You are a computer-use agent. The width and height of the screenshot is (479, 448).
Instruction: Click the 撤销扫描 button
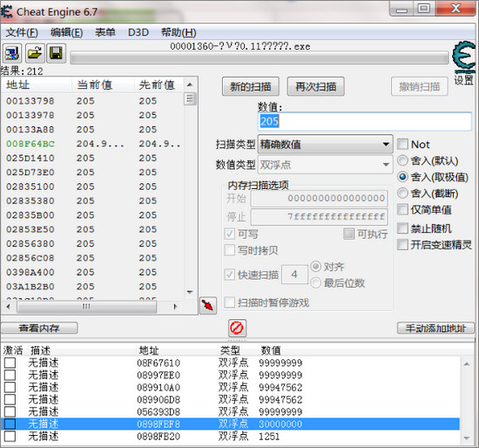(x=420, y=87)
